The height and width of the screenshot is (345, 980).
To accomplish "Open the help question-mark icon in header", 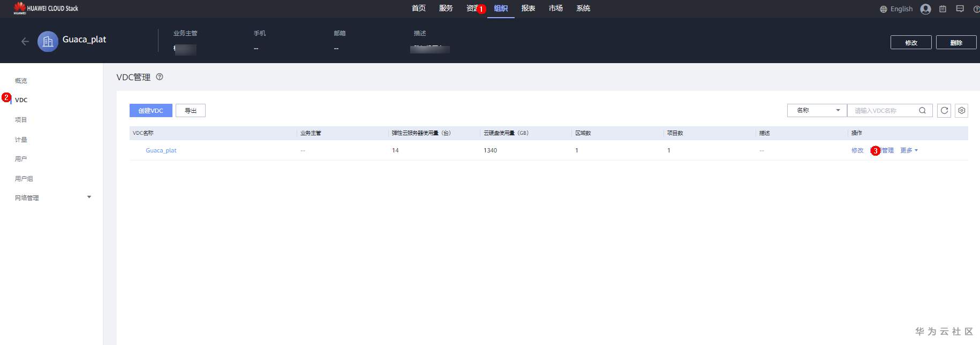I will (x=976, y=9).
